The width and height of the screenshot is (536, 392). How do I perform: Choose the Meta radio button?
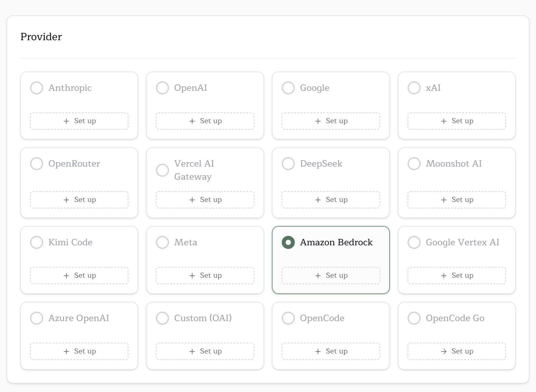click(x=162, y=242)
